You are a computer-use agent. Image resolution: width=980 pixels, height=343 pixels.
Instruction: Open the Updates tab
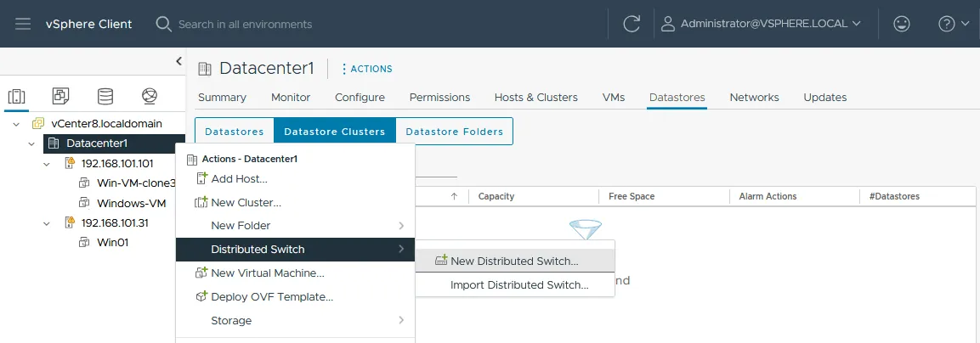(x=825, y=98)
